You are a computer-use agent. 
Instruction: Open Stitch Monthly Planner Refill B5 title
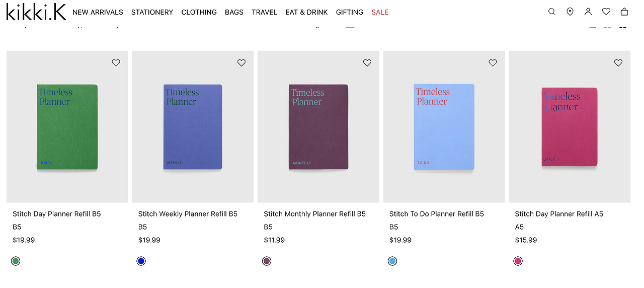314,214
